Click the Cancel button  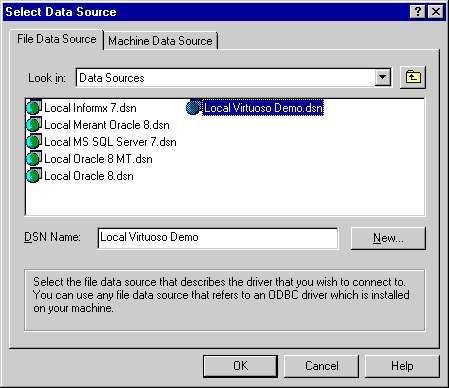point(322,366)
